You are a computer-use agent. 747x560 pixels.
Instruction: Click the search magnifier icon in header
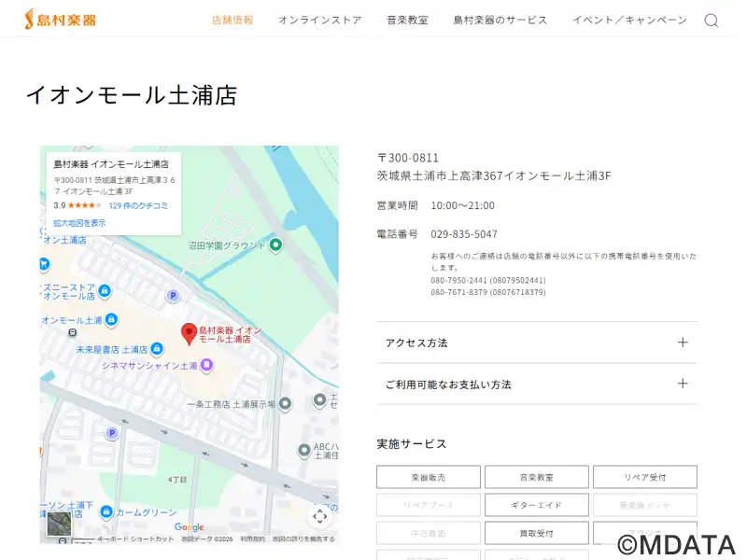click(711, 21)
